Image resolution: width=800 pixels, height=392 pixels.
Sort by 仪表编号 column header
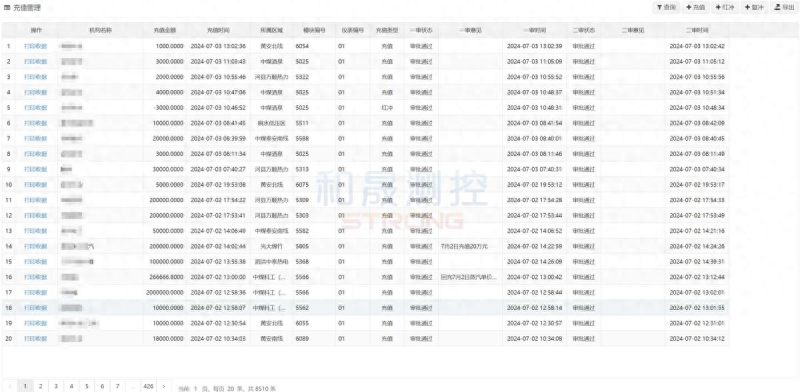(x=353, y=30)
